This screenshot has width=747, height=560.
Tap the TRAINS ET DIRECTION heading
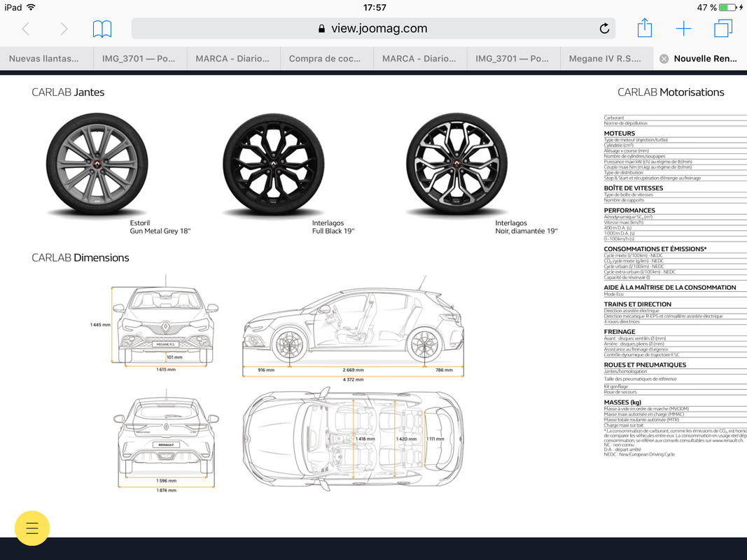point(637,304)
